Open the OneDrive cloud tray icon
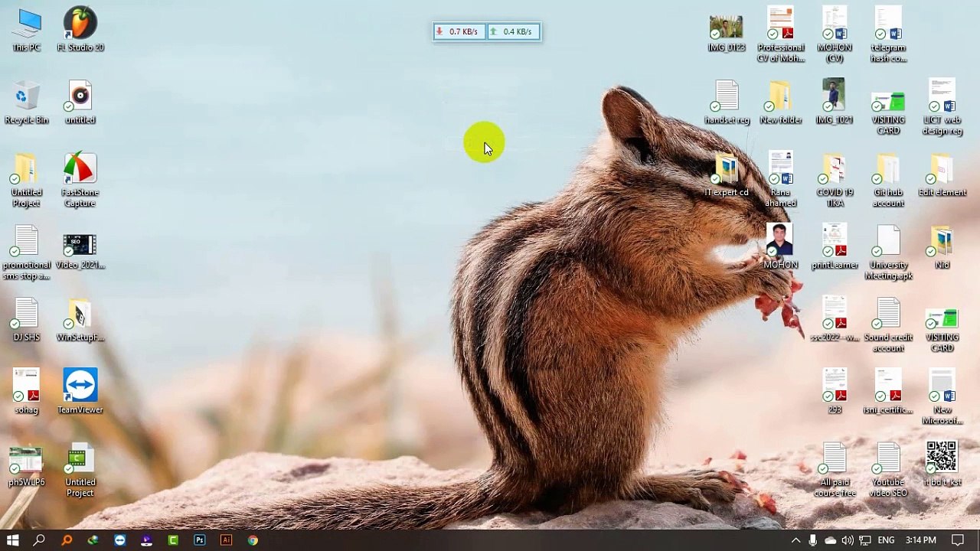 click(831, 540)
